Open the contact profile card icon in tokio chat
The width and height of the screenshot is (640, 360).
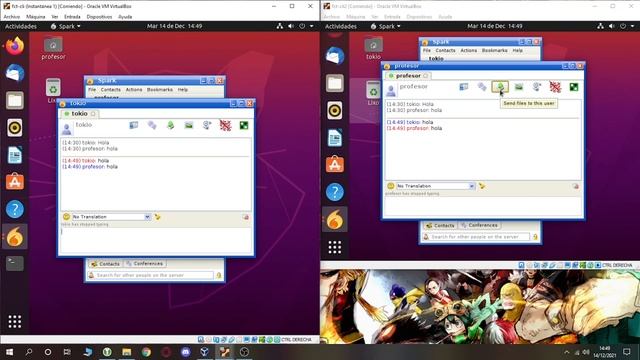[133, 125]
